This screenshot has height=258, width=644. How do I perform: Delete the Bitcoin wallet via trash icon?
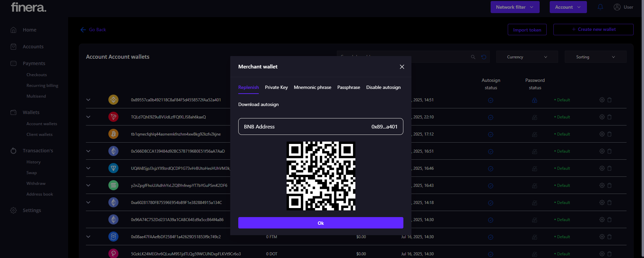coord(609,134)
